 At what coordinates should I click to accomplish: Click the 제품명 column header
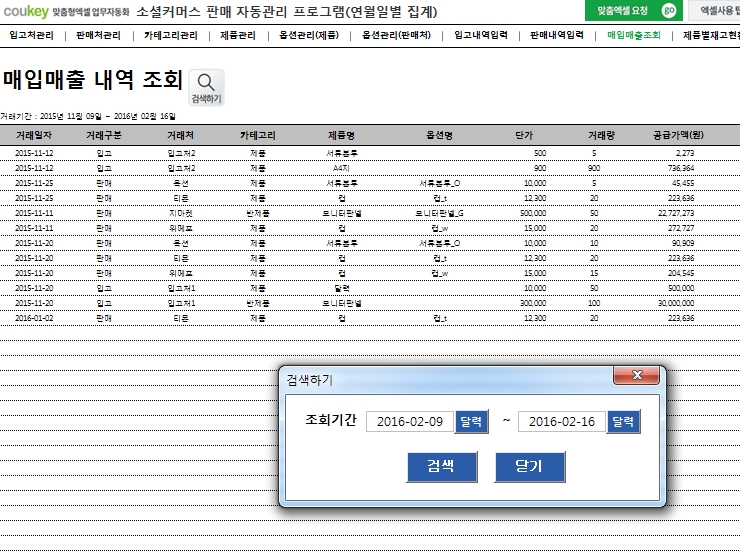[342, 135]
